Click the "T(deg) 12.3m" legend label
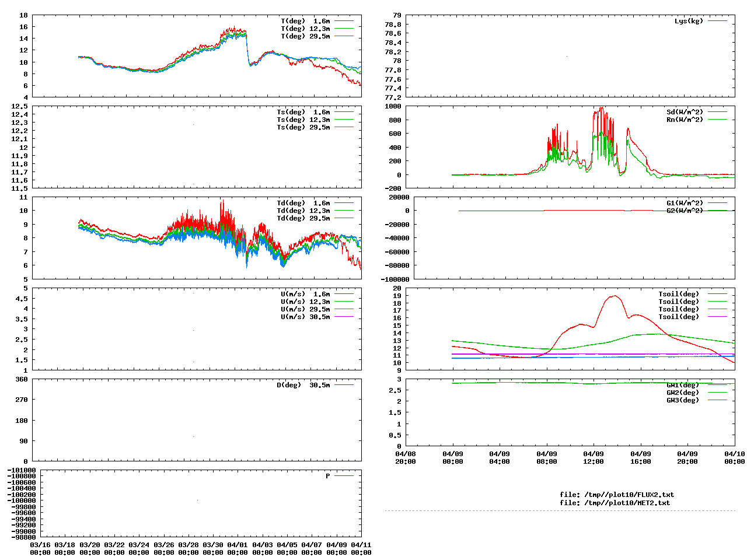747x560 pixels. point(305,29)
